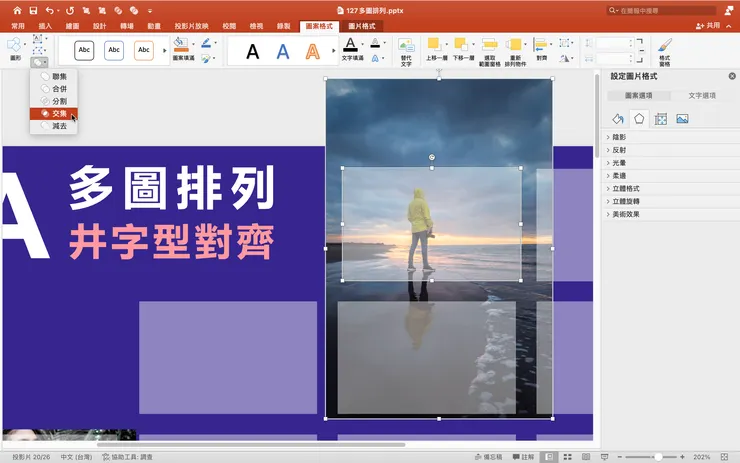Switch to the 圖片格式 ribbon tab
The width and height of the screenshot is (740, 463).
tap(362, 26)
